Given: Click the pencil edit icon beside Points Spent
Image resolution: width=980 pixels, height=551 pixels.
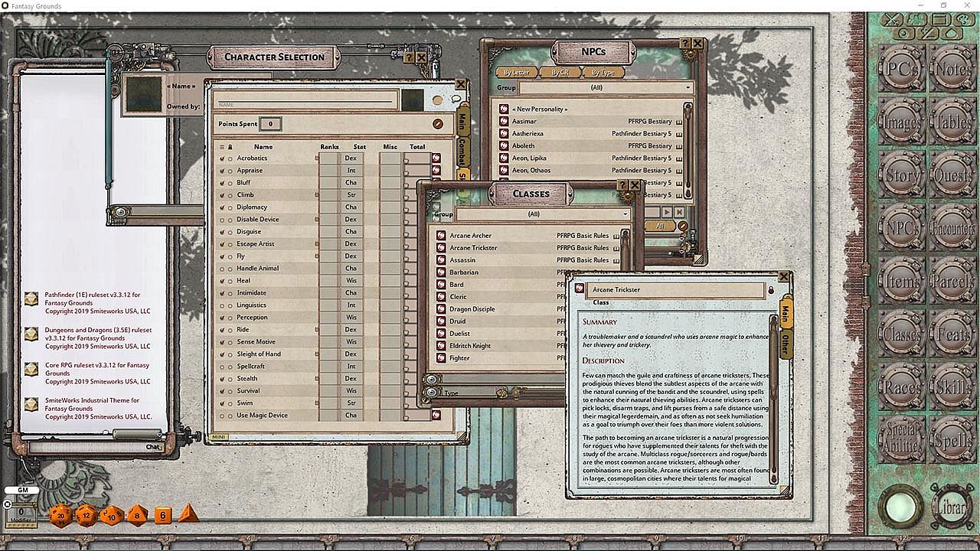Looking at the screenshot, I should pos(438,124).
